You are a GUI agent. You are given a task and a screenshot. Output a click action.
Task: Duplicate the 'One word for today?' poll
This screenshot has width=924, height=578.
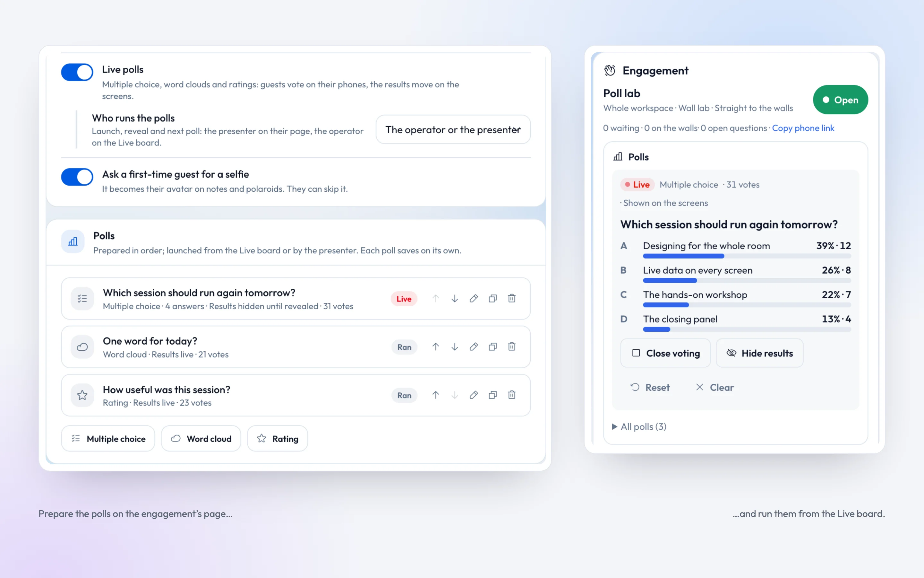(492, 347)
